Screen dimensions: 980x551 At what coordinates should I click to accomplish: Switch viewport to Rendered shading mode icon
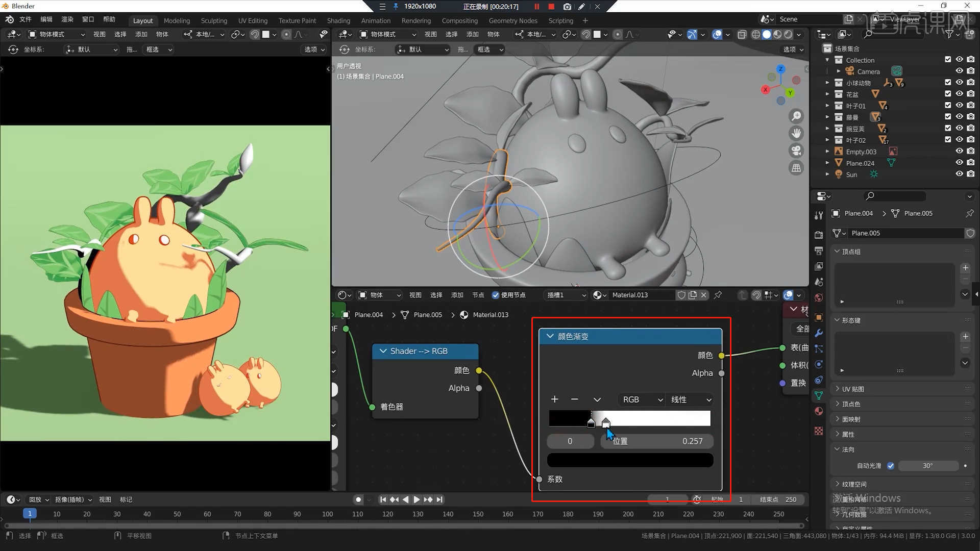pos(788,34)
